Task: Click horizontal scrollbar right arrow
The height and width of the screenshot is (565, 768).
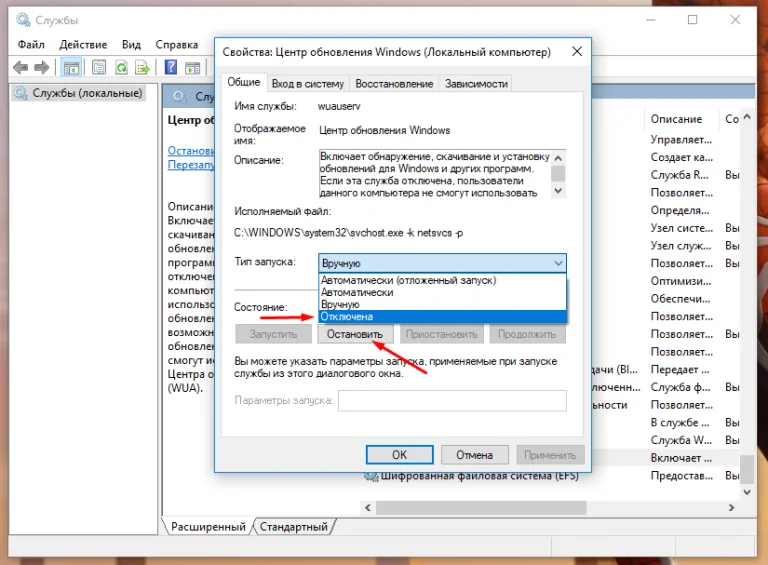Action: point(731,508)
